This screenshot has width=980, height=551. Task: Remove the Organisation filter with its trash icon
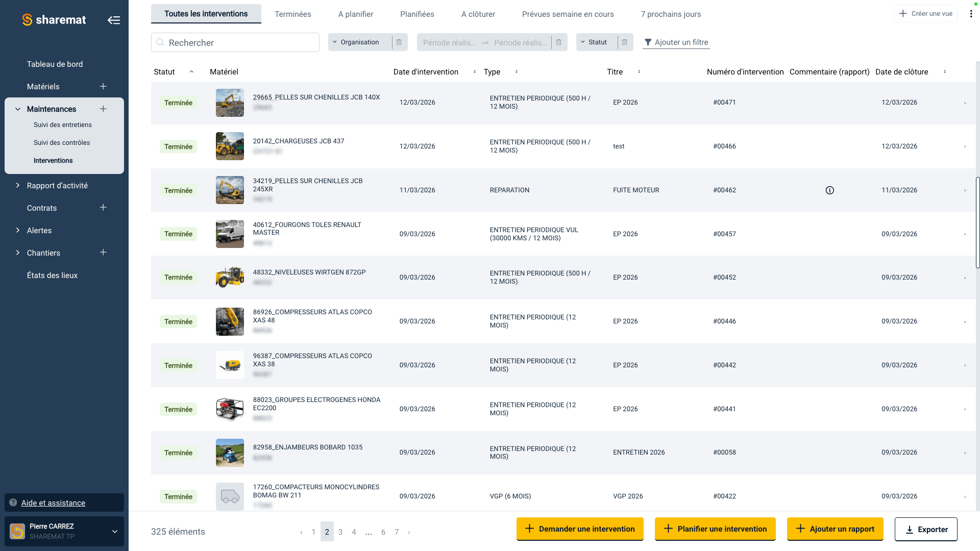(x=399, y=42)
